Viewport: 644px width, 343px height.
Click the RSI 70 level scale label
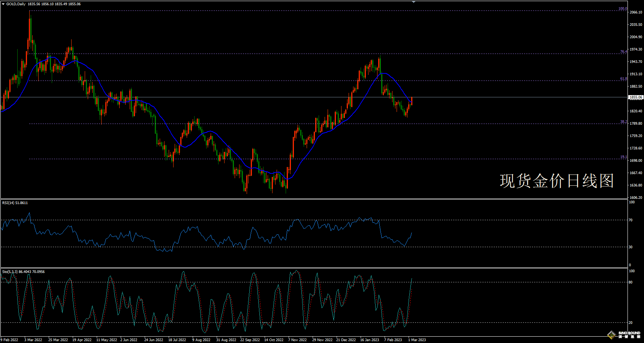(631, 220)
